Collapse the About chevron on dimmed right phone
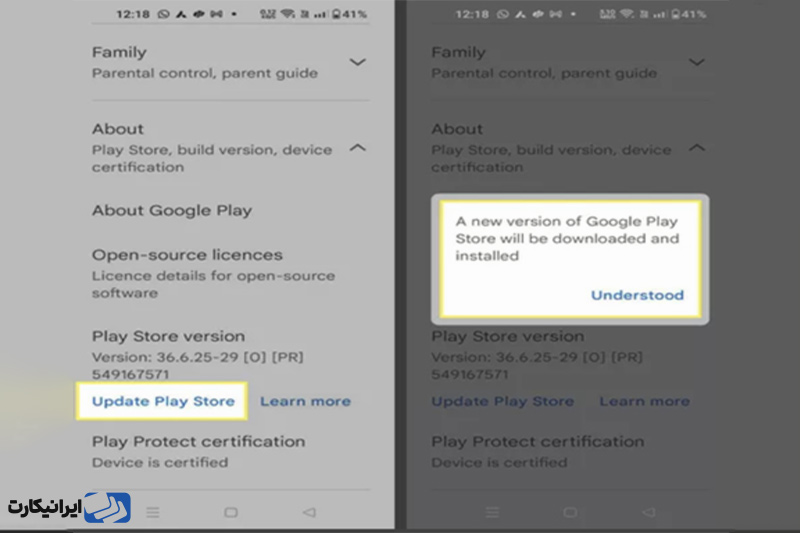The image size is (800, 533). click(697, 148)
